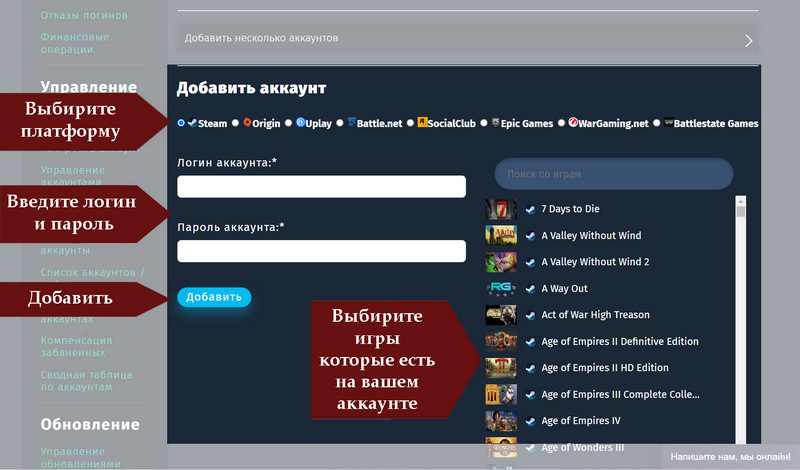
Task: Click the Age of Empires II HD Edition icon
Action: (x=501, y=368)
